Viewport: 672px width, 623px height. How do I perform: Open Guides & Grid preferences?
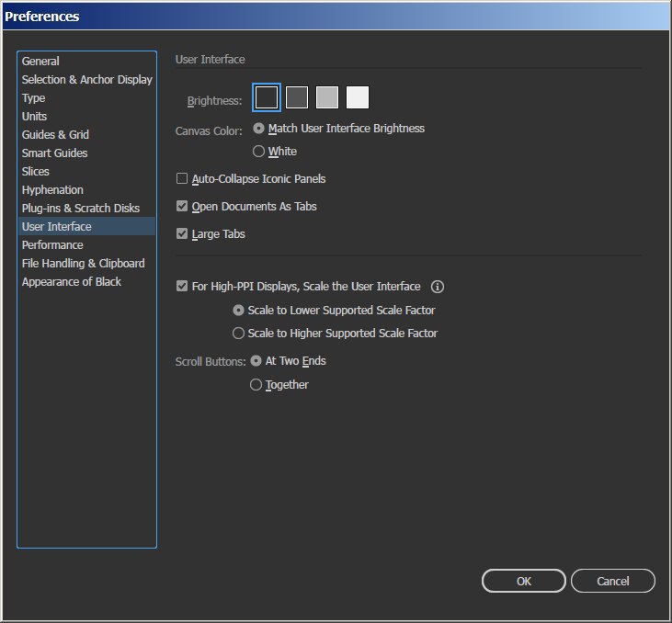coord(86,134)
